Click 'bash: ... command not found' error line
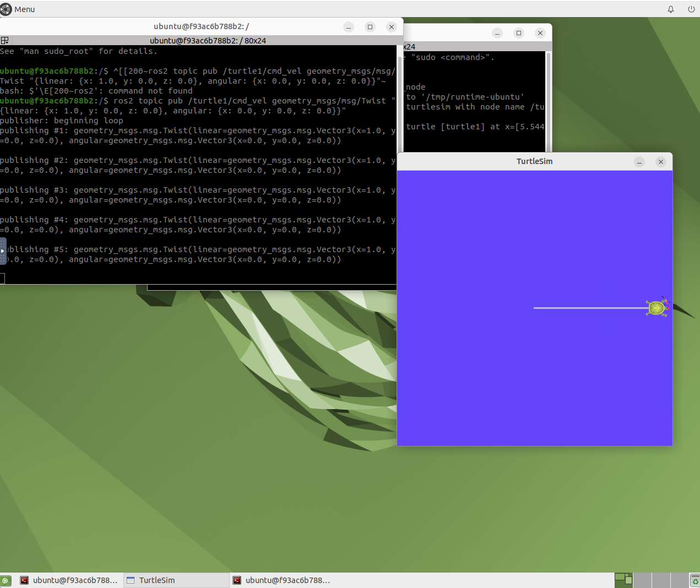The width and height of the screenshot is (700, 588). (x=96, y=91)
